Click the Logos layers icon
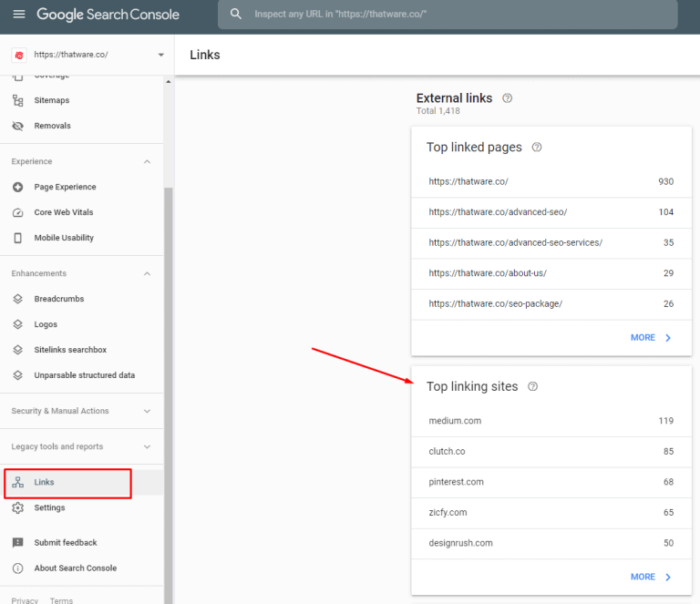 point(18,324)
